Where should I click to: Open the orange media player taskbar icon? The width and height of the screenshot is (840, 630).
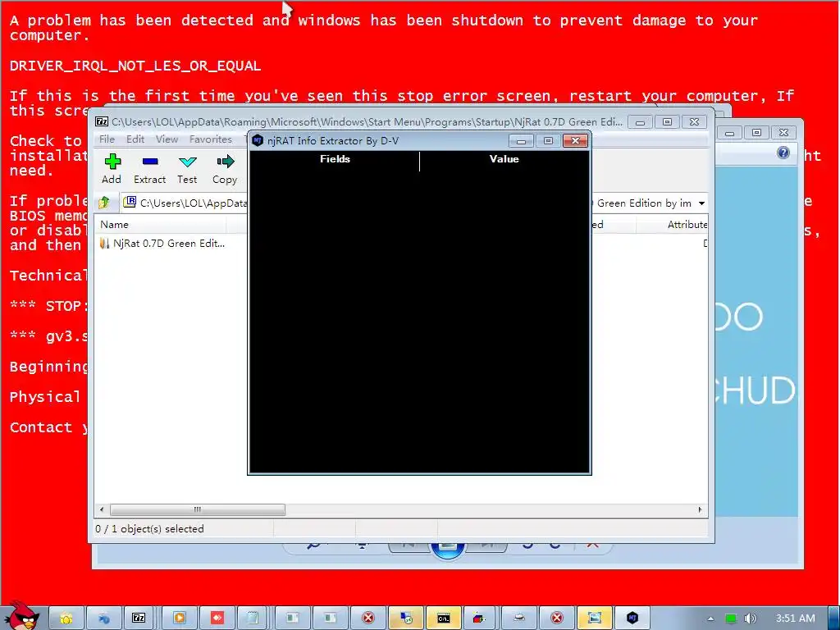[x=180, y=618]
